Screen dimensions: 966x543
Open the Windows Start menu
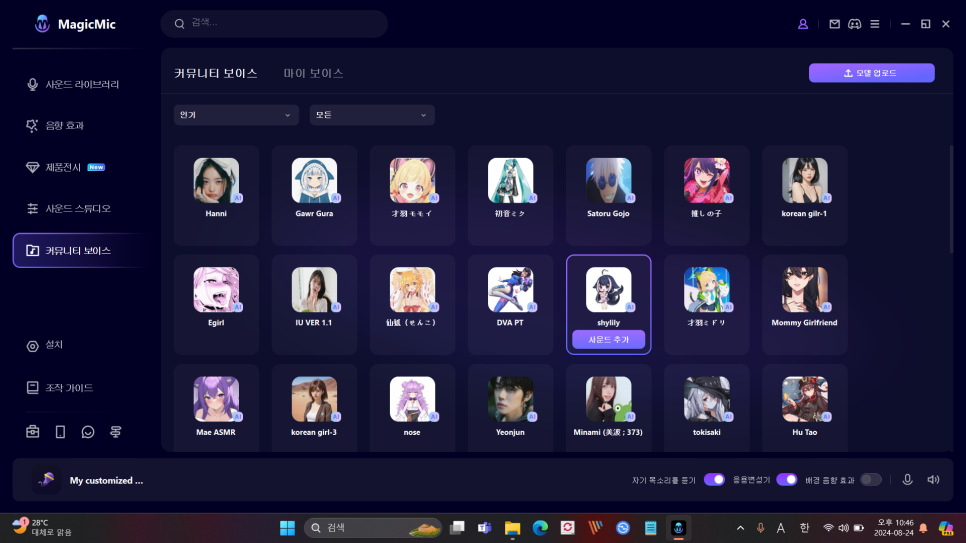287,528
